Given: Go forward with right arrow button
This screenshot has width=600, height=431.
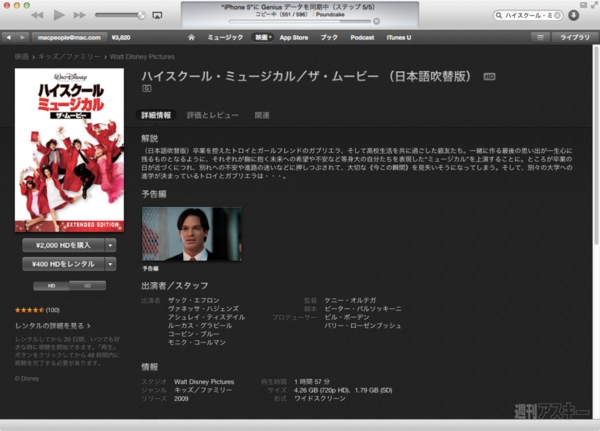Looking at the screenshot, I should pyautogui.click(x=22, y=37).
